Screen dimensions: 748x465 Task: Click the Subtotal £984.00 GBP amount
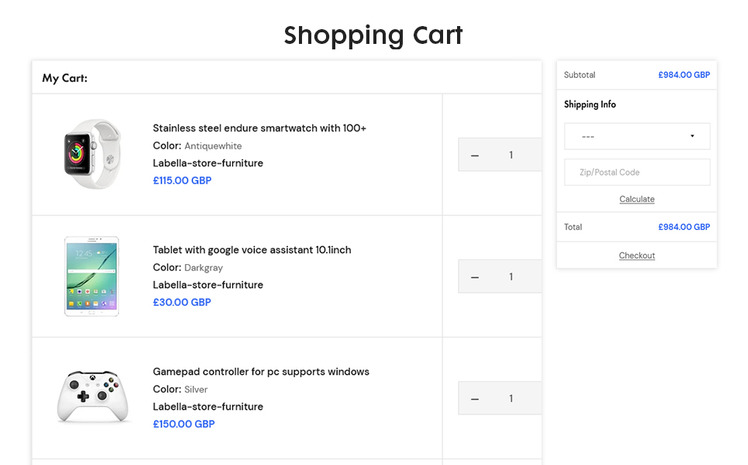tap(684, 75)
